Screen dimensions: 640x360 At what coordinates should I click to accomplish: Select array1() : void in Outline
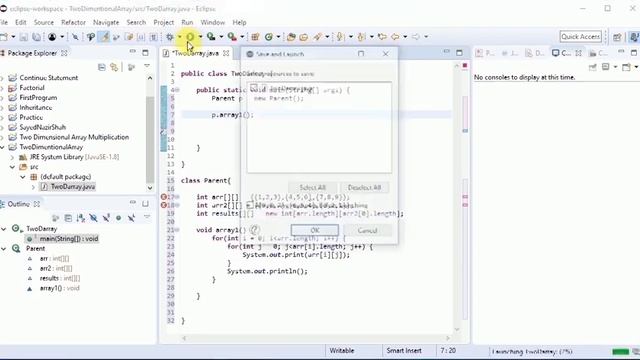(60, 288)
